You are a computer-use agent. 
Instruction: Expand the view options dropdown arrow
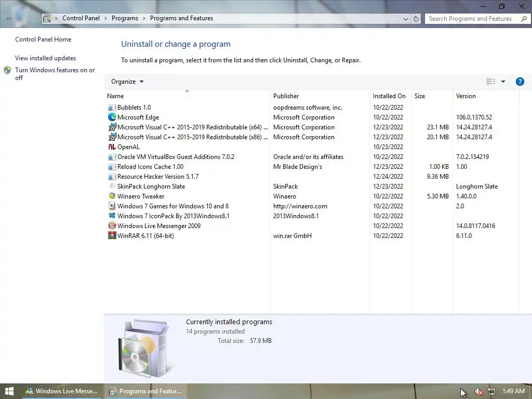pyautogui.click(x=503, y=82)
